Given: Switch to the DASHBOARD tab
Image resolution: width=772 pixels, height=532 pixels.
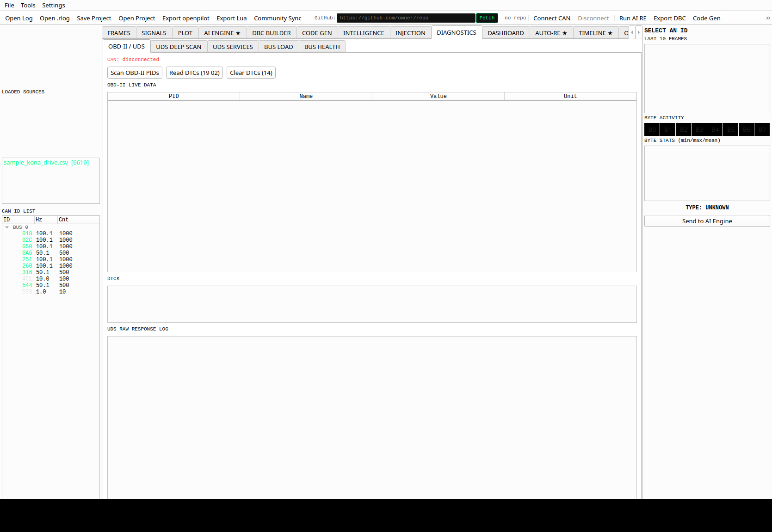Looking at the screenshot, I should (x=506, y=33).
